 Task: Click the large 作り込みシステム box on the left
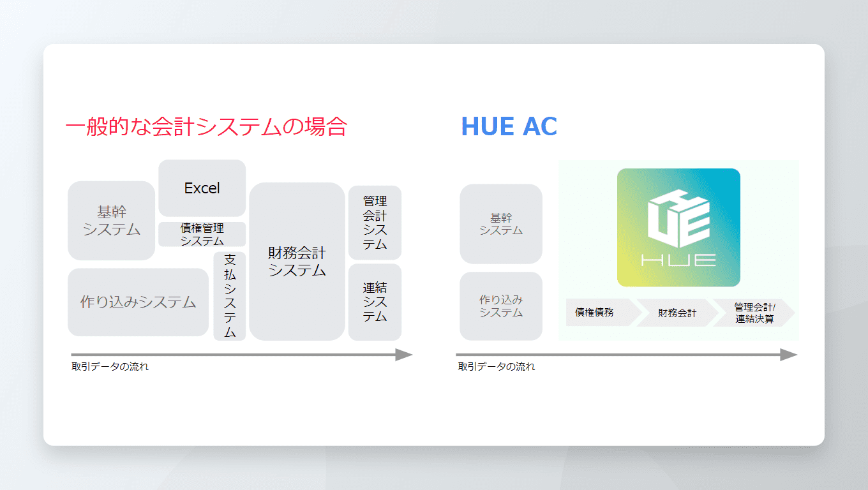(138, 302)
